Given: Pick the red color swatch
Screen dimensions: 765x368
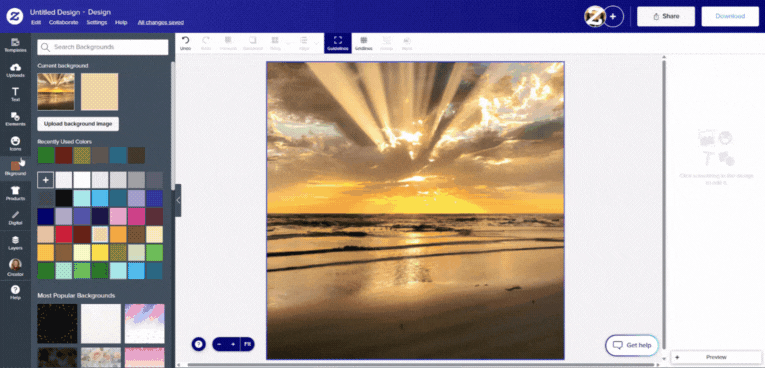Looking at the screenshot, I should [x=64, y=234].
